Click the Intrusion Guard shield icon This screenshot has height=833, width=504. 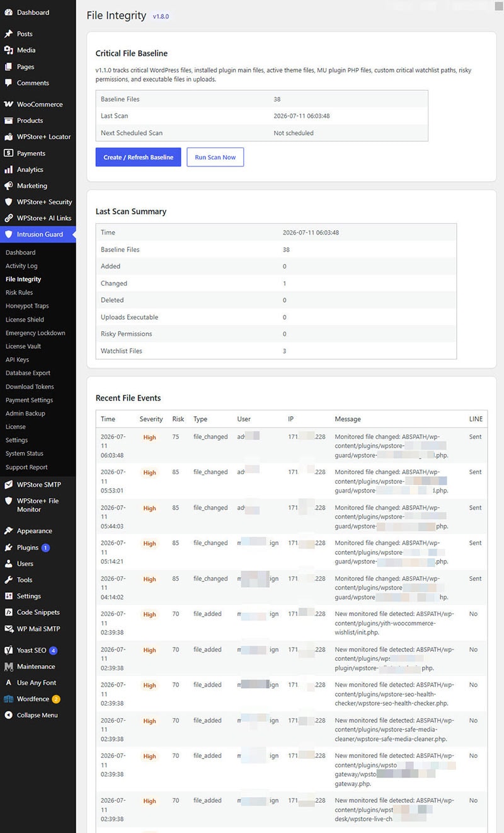click(x=8, y=235)
